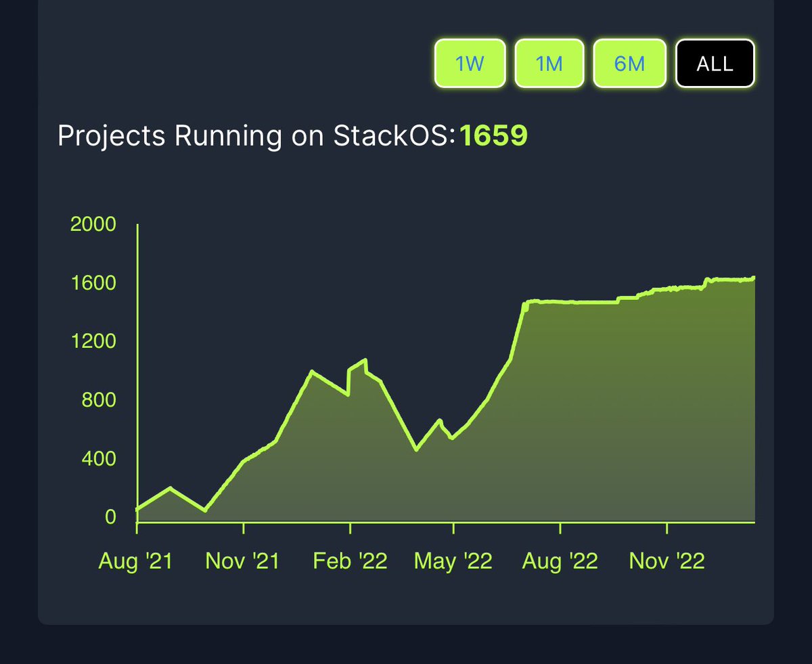
Task: Click the May '22 x-axis label
Action: [x=454, y=560]
